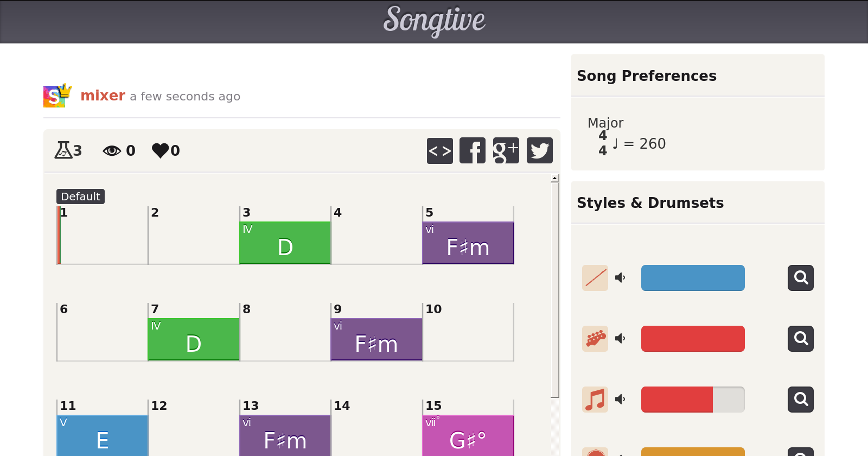Like the song with the heart icon
Screen dimensions: 868x456
point(161,150)
